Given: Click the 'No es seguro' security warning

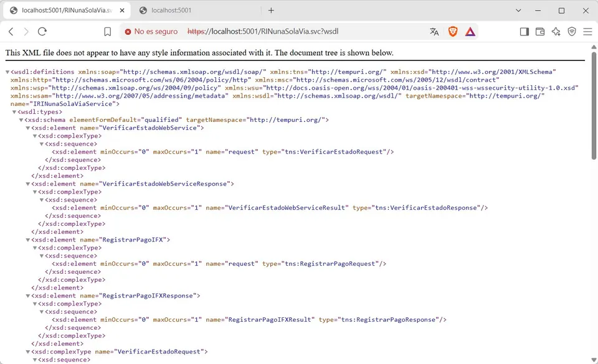Looking at the screenshot, I should 151,32.
